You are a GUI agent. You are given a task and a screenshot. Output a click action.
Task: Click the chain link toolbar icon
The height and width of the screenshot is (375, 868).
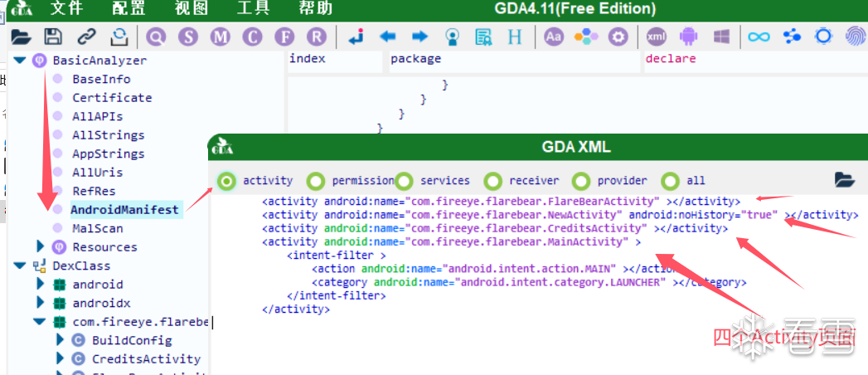click(x=86, y=37)
